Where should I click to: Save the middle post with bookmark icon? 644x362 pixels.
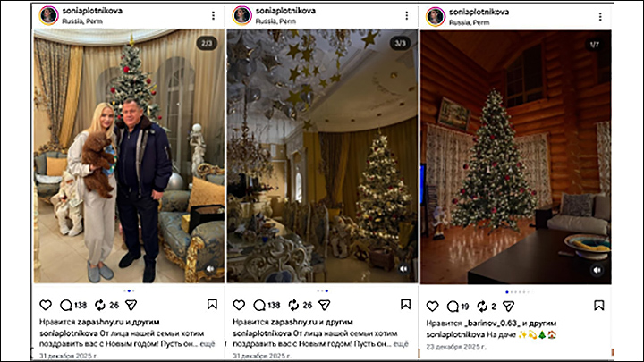(x=405, y=304)
